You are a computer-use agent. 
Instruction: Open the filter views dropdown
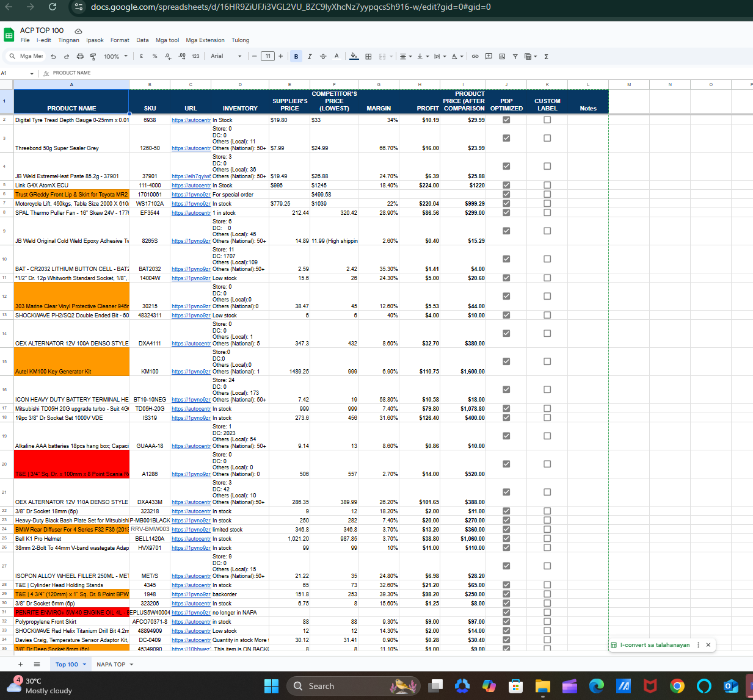(x=531, y=56)
